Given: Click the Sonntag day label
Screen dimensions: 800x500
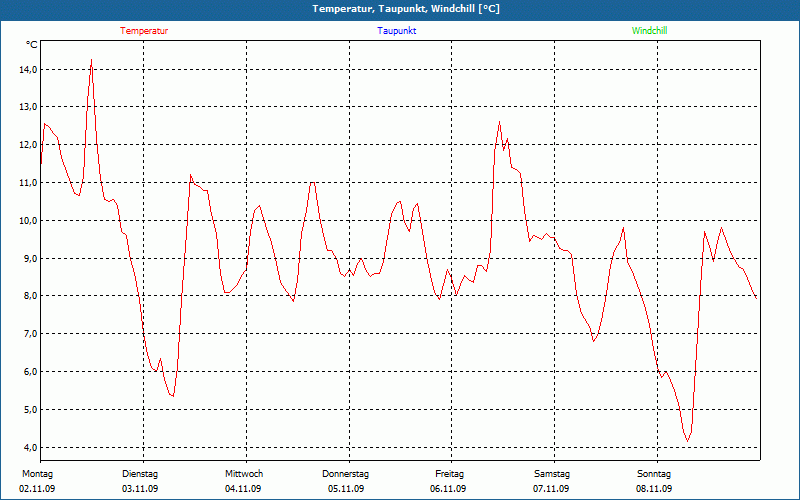Looking at the screenshot, I should coord(654,474).
